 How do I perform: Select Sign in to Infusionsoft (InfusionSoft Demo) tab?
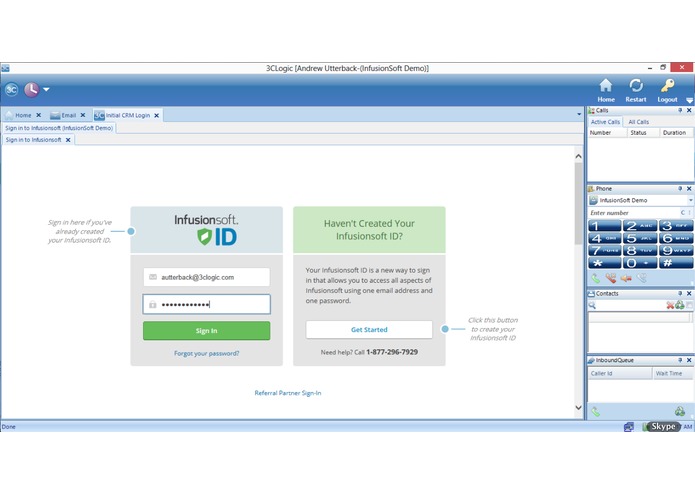pos(59,128)
